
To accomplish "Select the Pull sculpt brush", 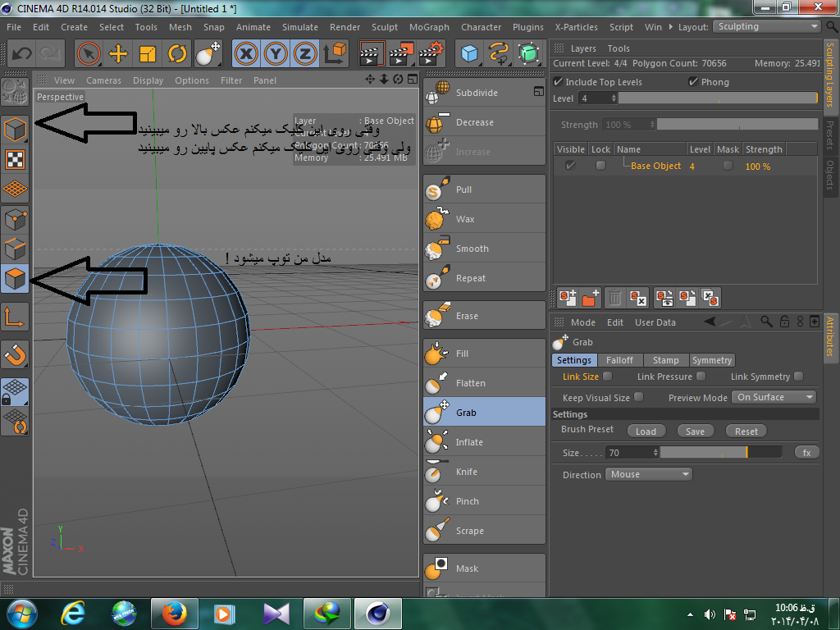I will pos(484,189).
